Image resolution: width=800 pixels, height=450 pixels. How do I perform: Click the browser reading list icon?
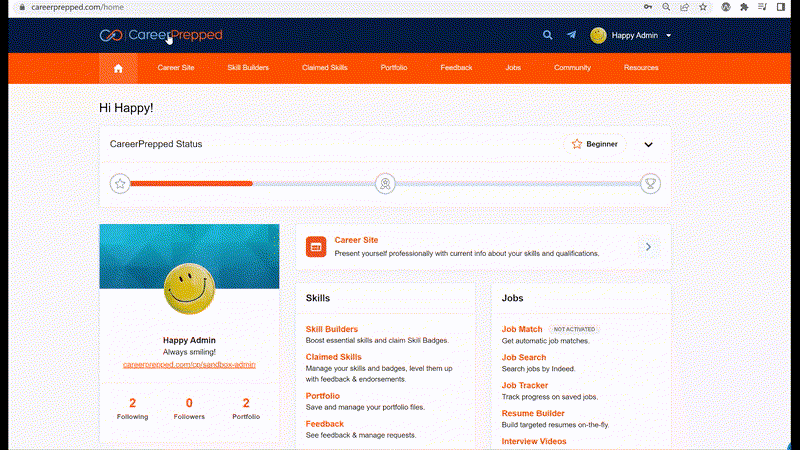point(762,7)
